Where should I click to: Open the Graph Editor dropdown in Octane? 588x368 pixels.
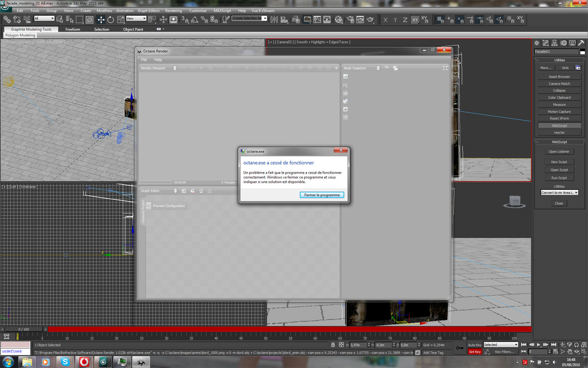pyautogui.click(x=158, y=191)
